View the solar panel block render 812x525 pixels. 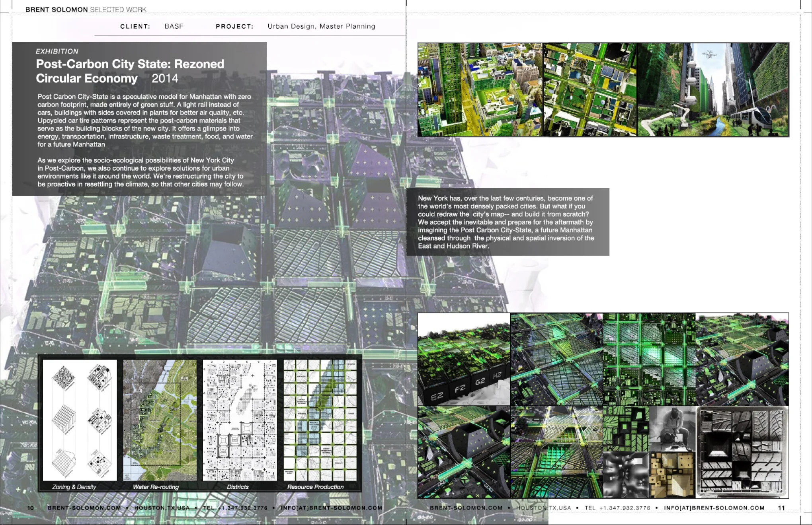click(589, 89)
